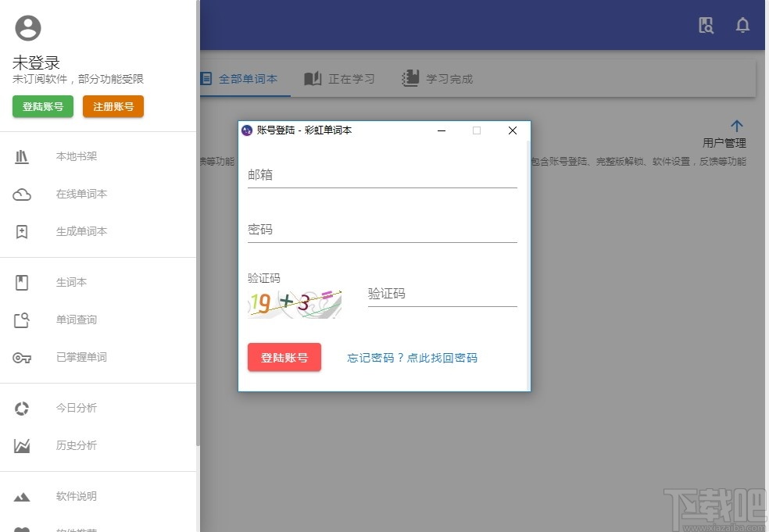769x532 pixels.
Task: Open the 历史分析 chart view
Action: point(76,445)
